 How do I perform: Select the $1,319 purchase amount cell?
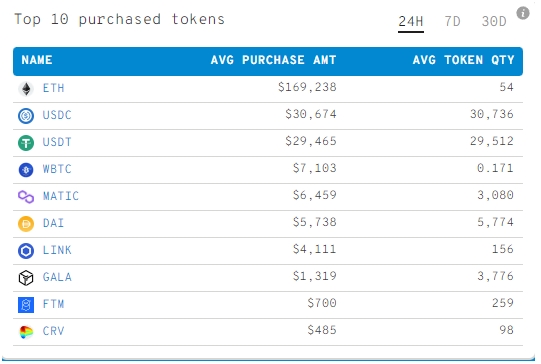(314, 276)
